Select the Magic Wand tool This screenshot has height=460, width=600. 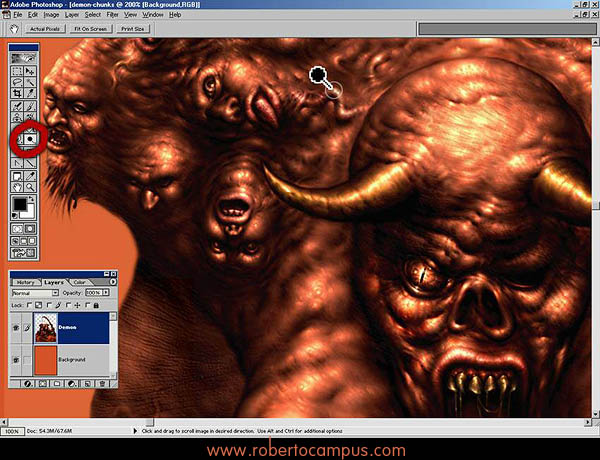coord(30,82)
